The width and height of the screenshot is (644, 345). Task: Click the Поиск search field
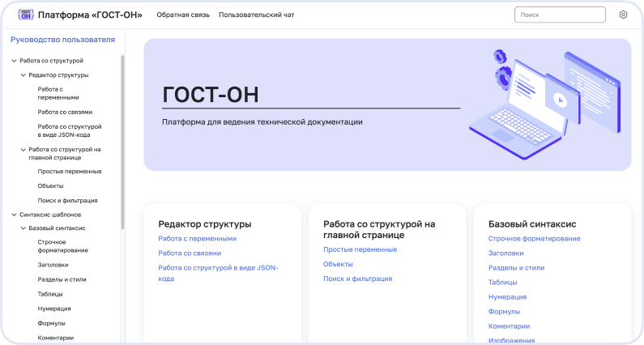pyautogui.click(x=560, y=15)
